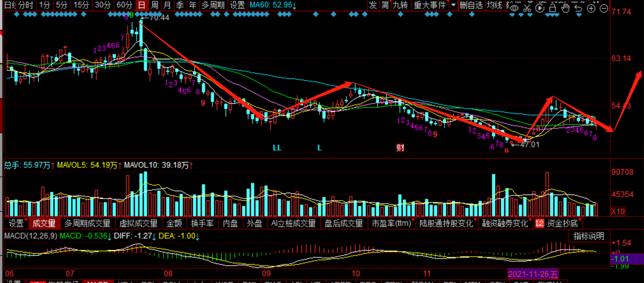Zoom in with the plus circle icon
Image resolution: width=644 pixels, height=283 pixels.
click(591, 7)
